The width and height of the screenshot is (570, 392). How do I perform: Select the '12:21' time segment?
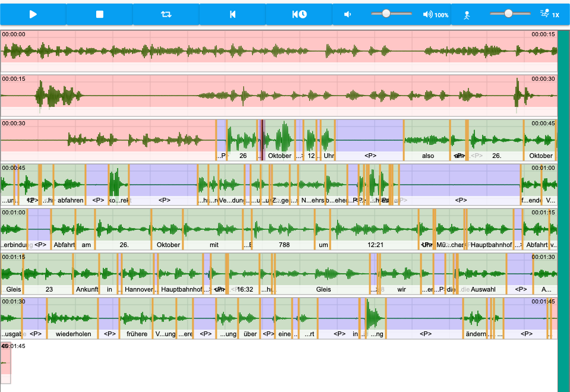point(375,245)
